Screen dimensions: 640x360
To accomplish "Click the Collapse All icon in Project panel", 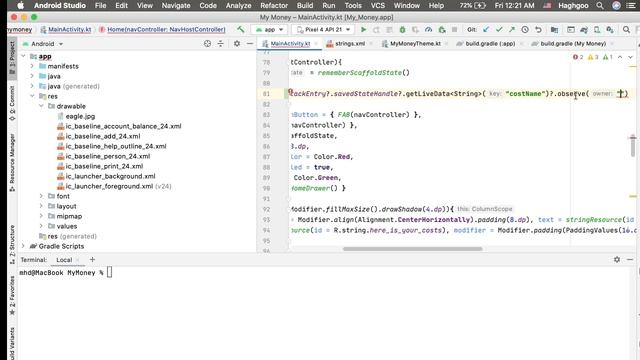I will [220, 44].
